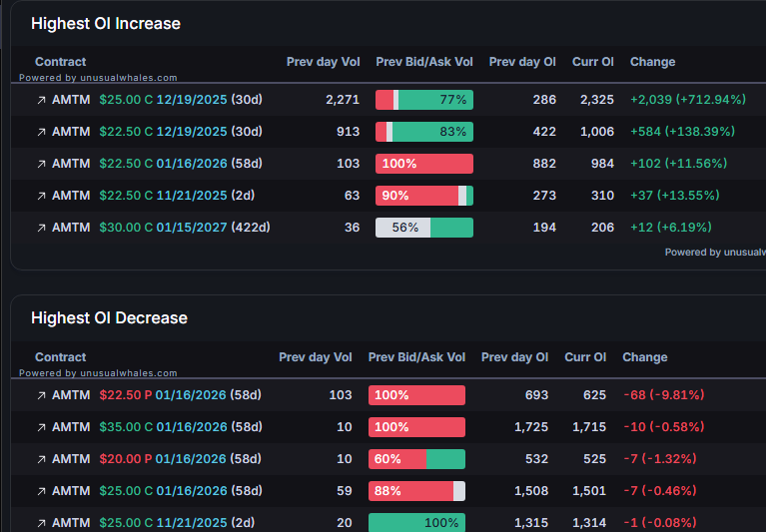This screenshot has height=532, width=766.
Task: Click the Highest OI Decrease heading
Action: tap(109, 318)
